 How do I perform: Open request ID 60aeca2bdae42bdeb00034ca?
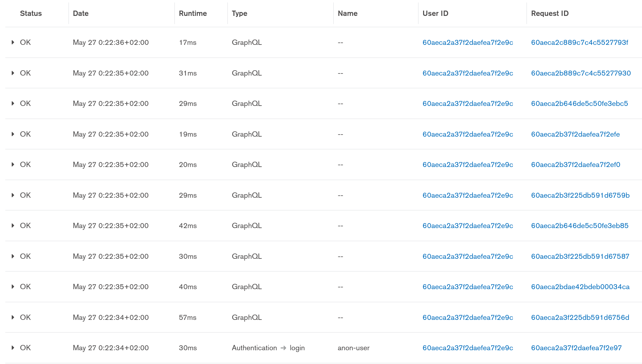(580, 287)
